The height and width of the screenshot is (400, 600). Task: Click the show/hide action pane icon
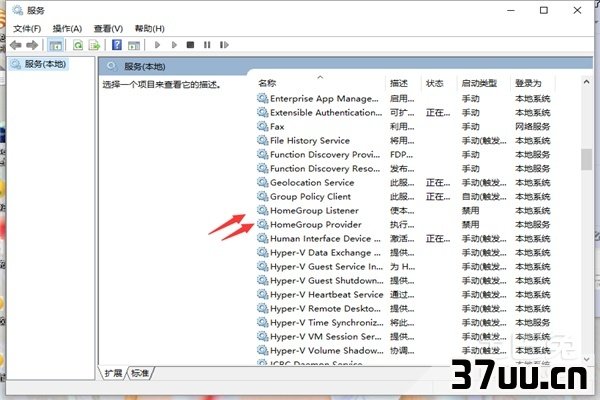[x=134, y=45]
